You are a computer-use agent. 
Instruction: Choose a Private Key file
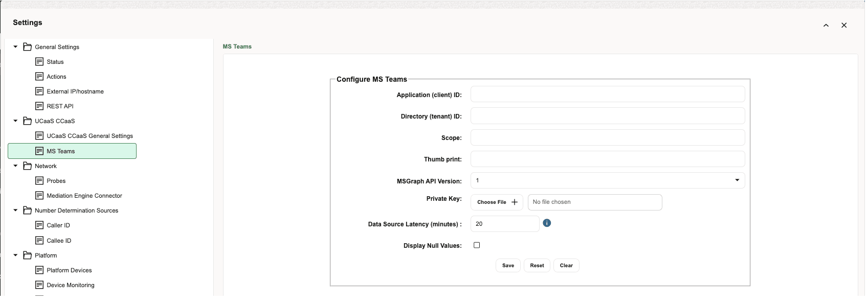497,202
